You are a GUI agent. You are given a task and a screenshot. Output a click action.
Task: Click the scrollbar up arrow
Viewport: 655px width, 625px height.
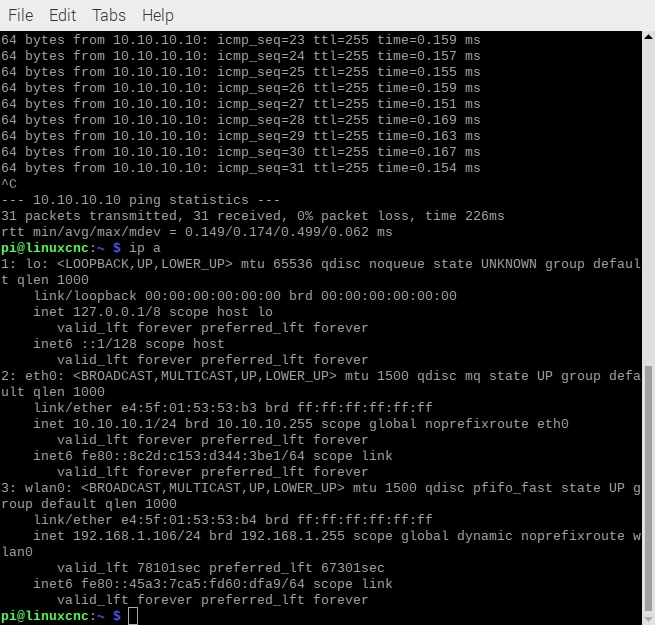coord(648,37)
